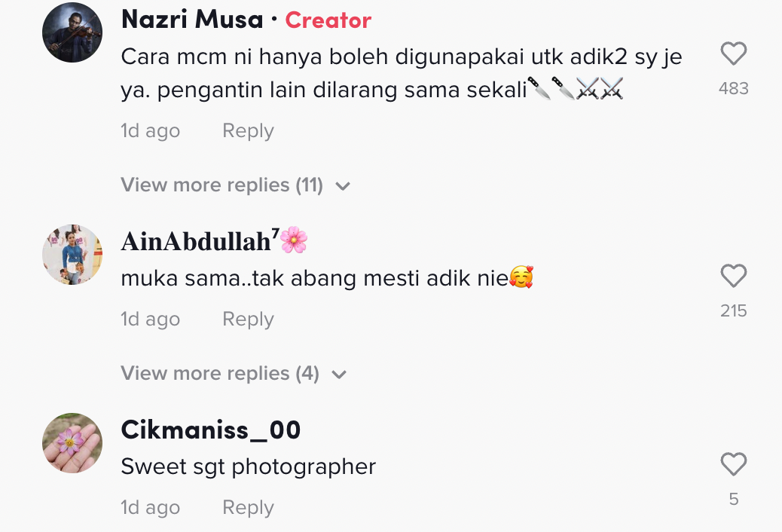Click chevron beside 4 replies
The width and height of the screenshot is (782, 532).
pyautogui.click(x=339, y=375)
